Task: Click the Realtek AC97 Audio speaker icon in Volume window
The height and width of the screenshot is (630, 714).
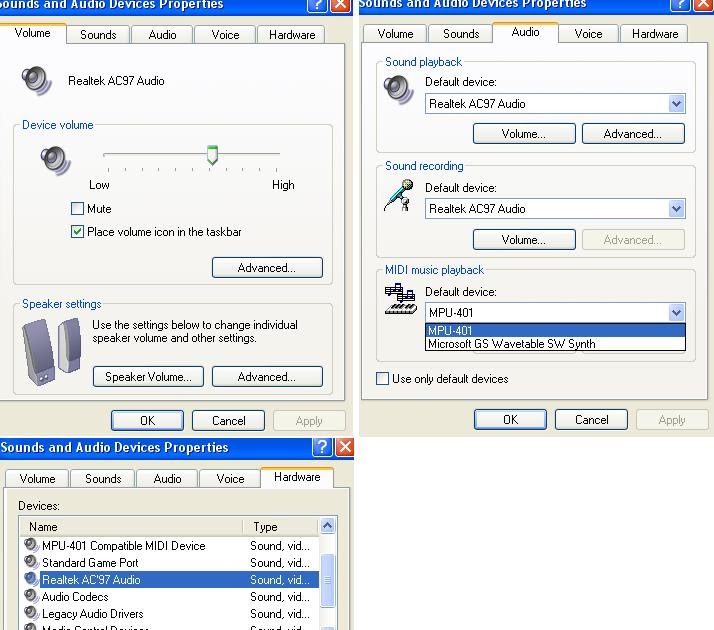Action: pyautogui.click(x=36, y=80)
